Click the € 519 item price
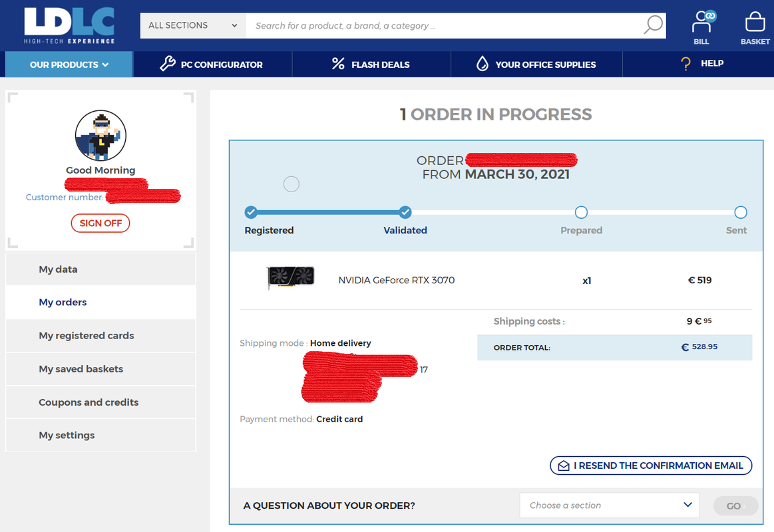The height and width of the screenshot is (532, 774). tap(700, 280)
